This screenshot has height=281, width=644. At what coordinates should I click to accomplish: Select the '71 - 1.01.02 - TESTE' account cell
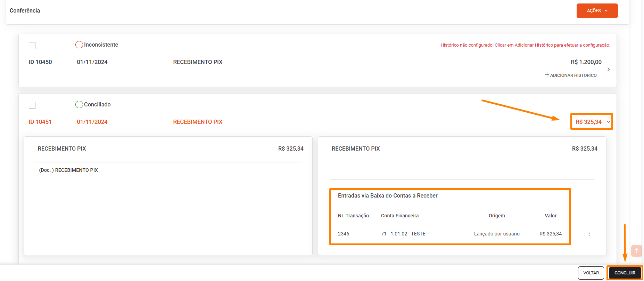tap(403, 234)
